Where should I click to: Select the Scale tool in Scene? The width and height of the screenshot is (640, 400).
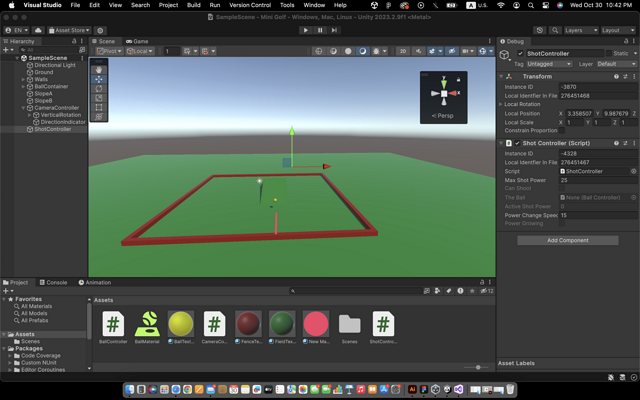tap(99, 98)
